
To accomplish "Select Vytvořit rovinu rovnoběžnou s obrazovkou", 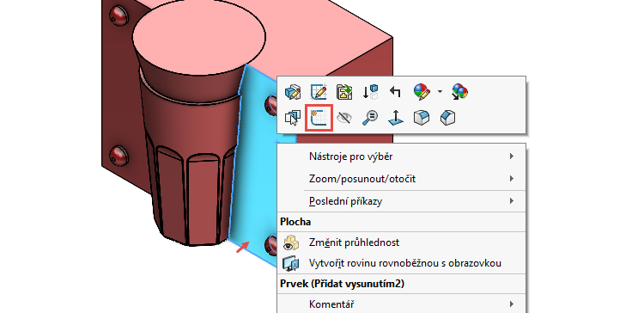I will point(402,263).
